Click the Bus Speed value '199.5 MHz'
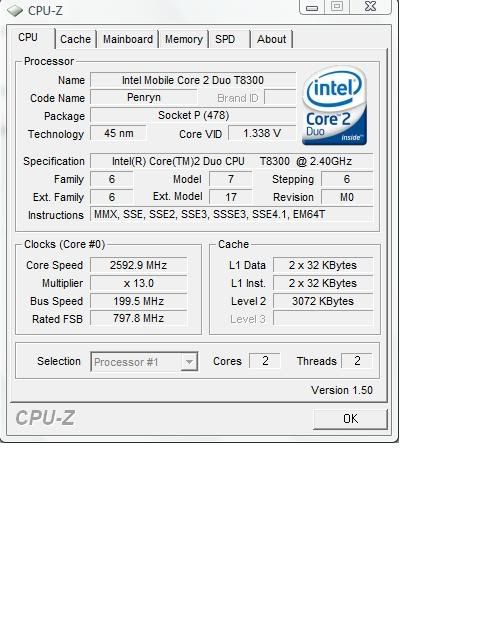Viewport: 480px width, 640px height. coord(138,301)
